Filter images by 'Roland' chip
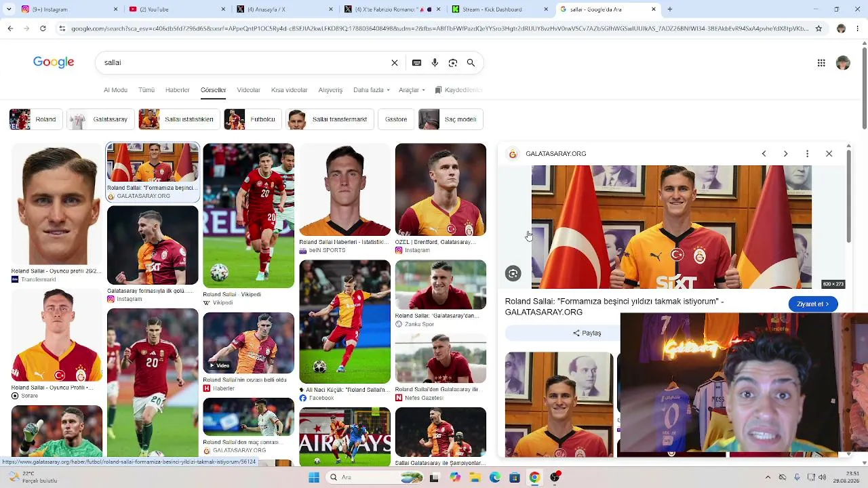868x488 pixels. (x=36, y=119)
